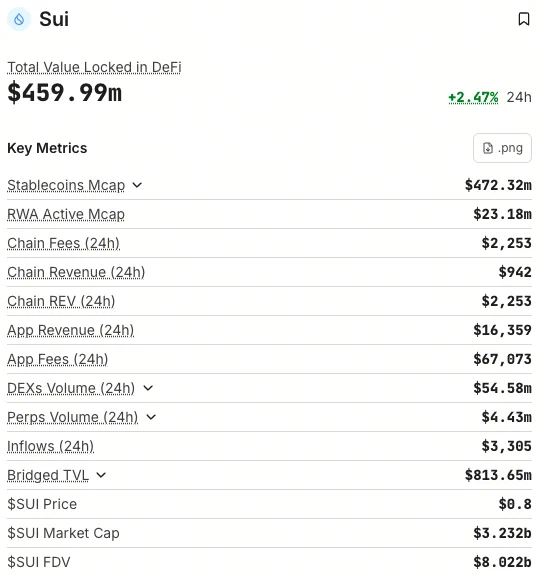Click the Total Value Locked in DeFi label
The width and height of the screenshot is (540, 582).
coord(94,67)
